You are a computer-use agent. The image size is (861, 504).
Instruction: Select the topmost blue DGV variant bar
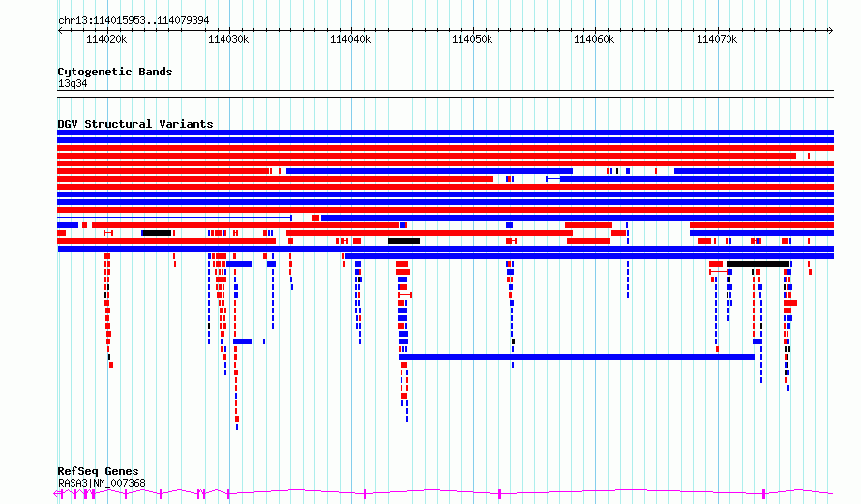[x=445, y=133]
